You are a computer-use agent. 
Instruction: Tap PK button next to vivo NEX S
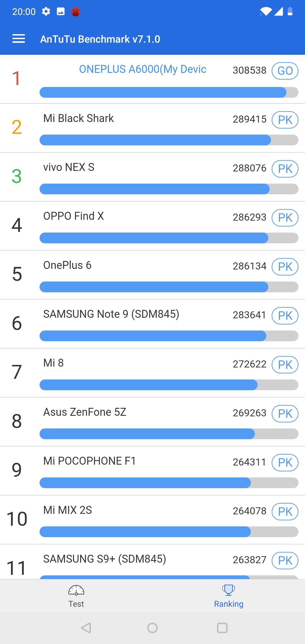click(x=285, y=169)
